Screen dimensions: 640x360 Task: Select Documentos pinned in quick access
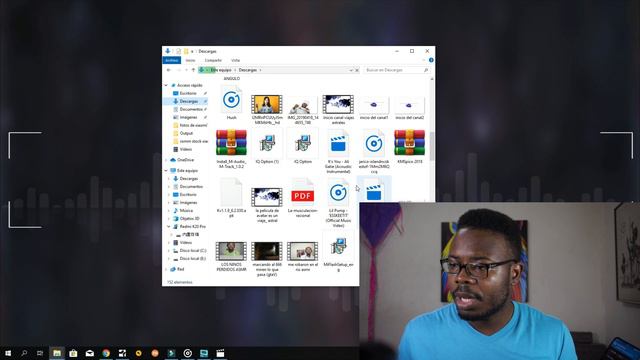point(191,109)
